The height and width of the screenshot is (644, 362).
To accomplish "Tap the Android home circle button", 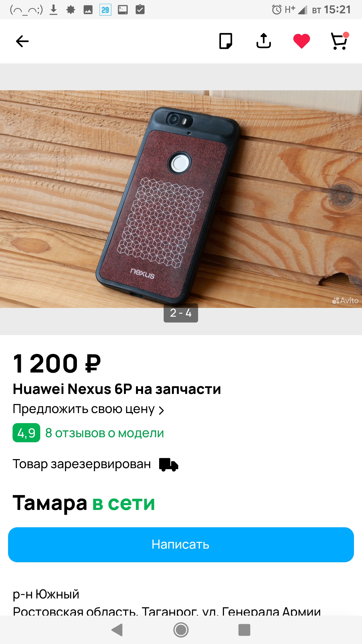I will (x=181, y=630).
